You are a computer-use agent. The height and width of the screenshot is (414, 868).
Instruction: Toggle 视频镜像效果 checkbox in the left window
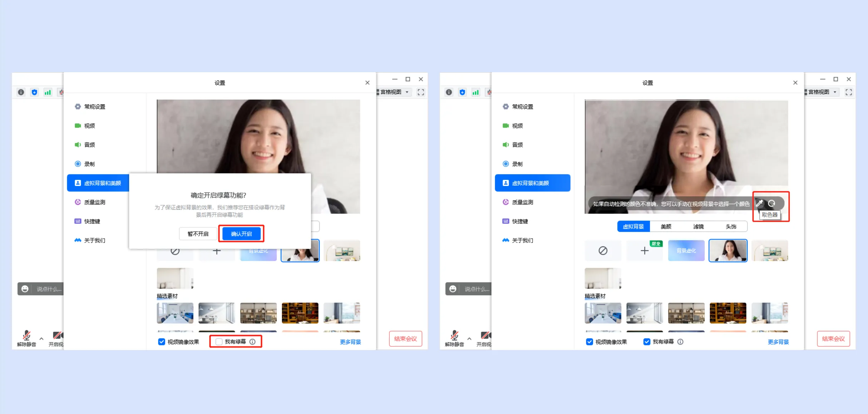(x=162, y=342)
